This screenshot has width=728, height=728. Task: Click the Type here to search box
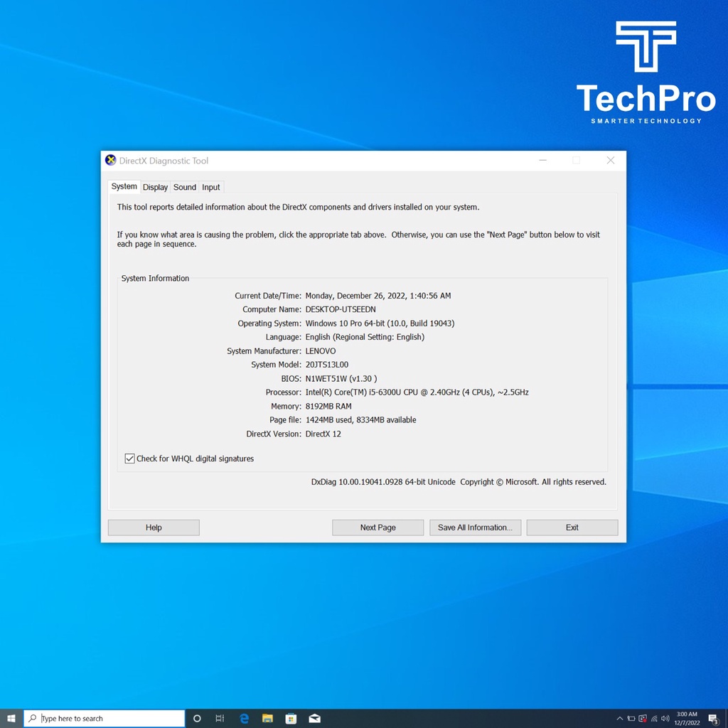[x=107, y=718]
